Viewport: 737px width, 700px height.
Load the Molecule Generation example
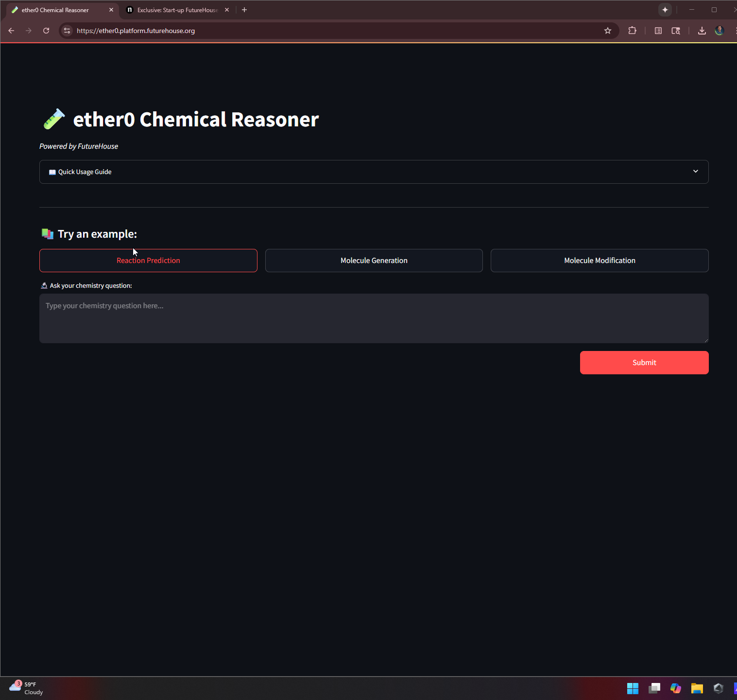(x=374, y=261)
